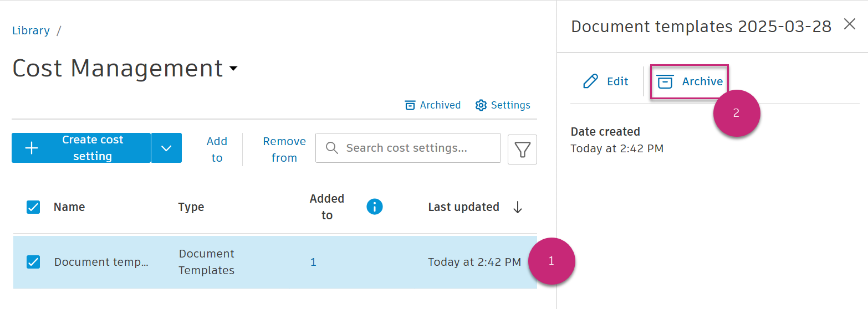Expand the Create cost setting dropdown arrow

[x=166, y=148]
